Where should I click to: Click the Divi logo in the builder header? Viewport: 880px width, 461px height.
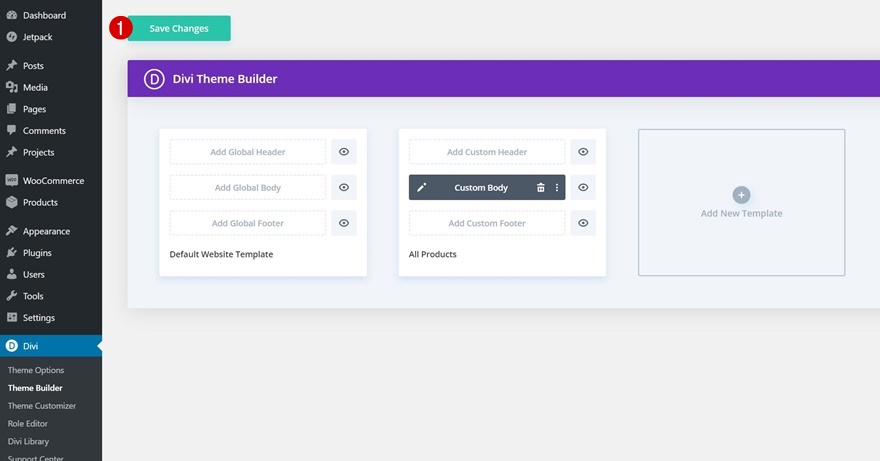pyautogui.click(x=154, y=79)
